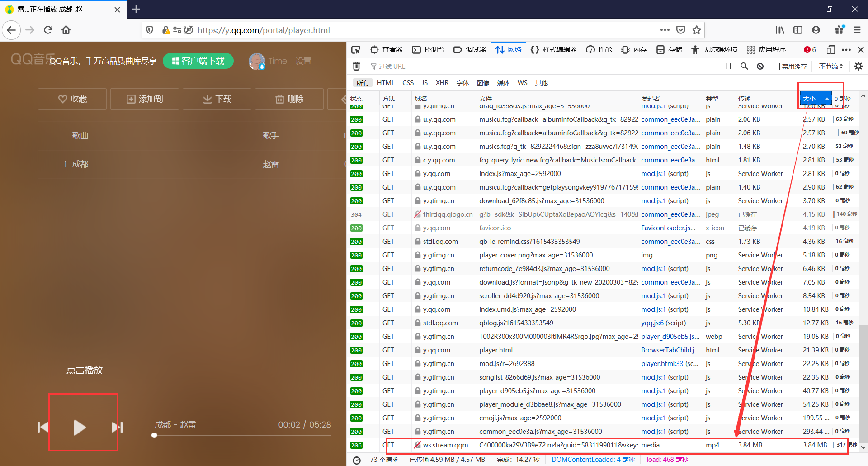Screen dimensions: 868x466
Task: Close the developer tools panel
Action: pos(861,50)
